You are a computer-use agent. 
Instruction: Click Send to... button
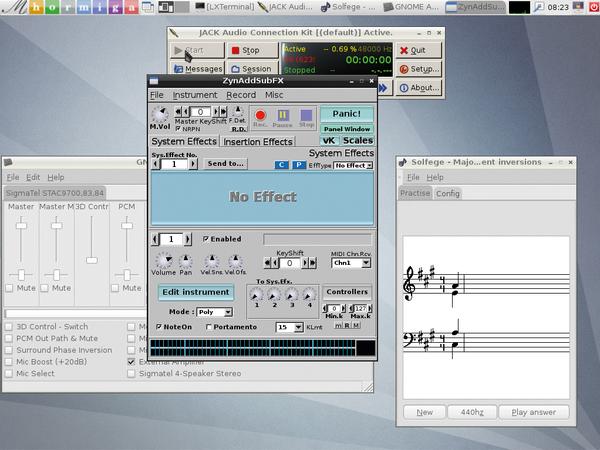tap(225, 164)
